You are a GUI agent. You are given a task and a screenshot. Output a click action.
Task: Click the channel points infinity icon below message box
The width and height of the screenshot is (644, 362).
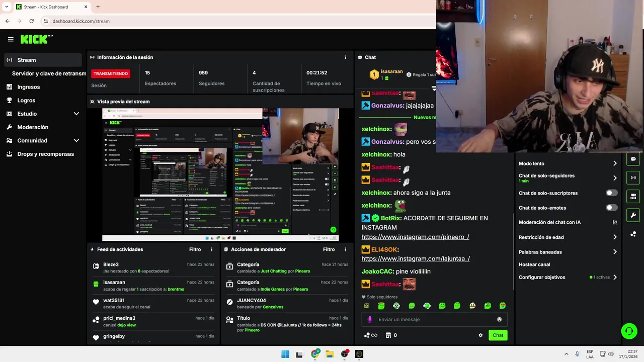(371, 335)
